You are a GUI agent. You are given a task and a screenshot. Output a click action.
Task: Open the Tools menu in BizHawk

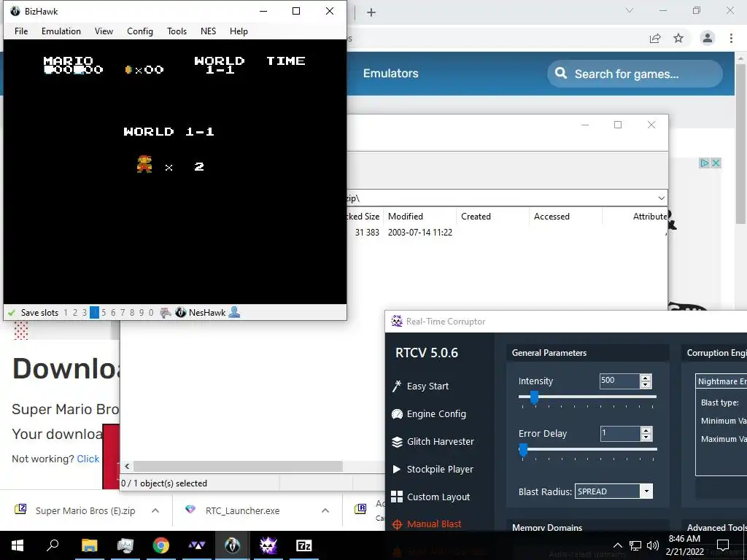pyautogui.click(x=177, y=31)
